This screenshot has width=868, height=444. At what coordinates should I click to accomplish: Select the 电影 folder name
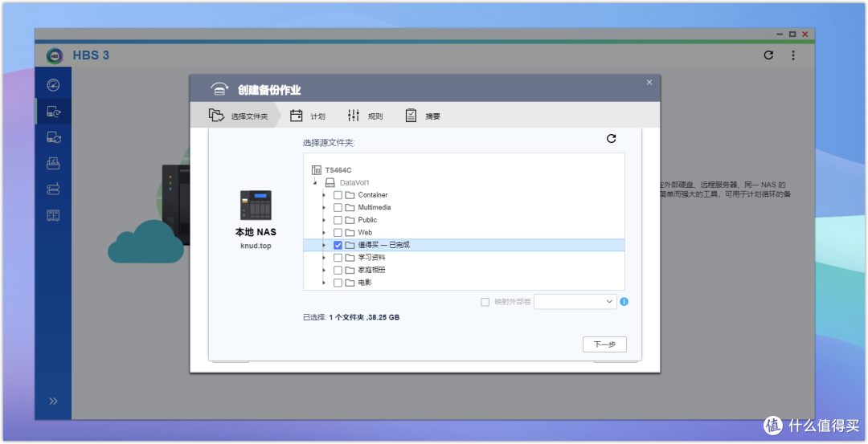pyautogui.click(x=365, y=283)
